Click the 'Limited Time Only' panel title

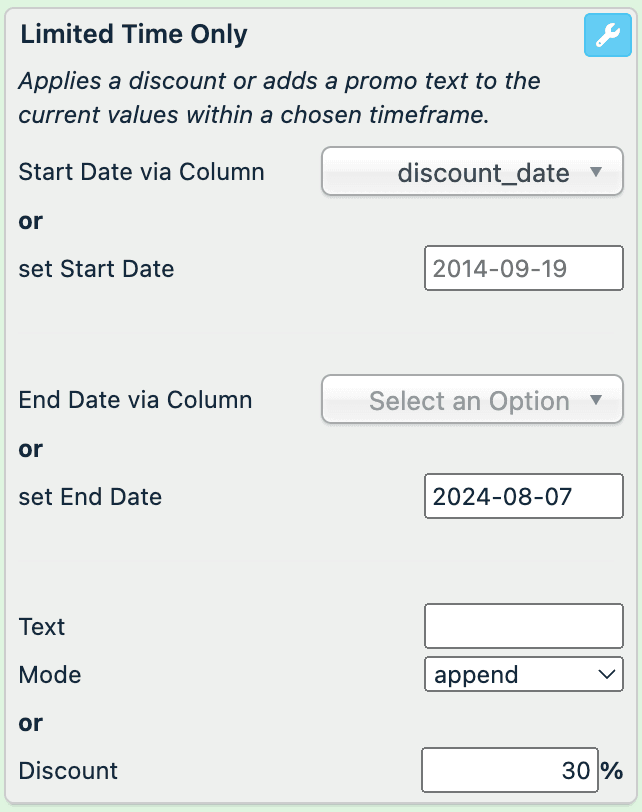(134, 35)
